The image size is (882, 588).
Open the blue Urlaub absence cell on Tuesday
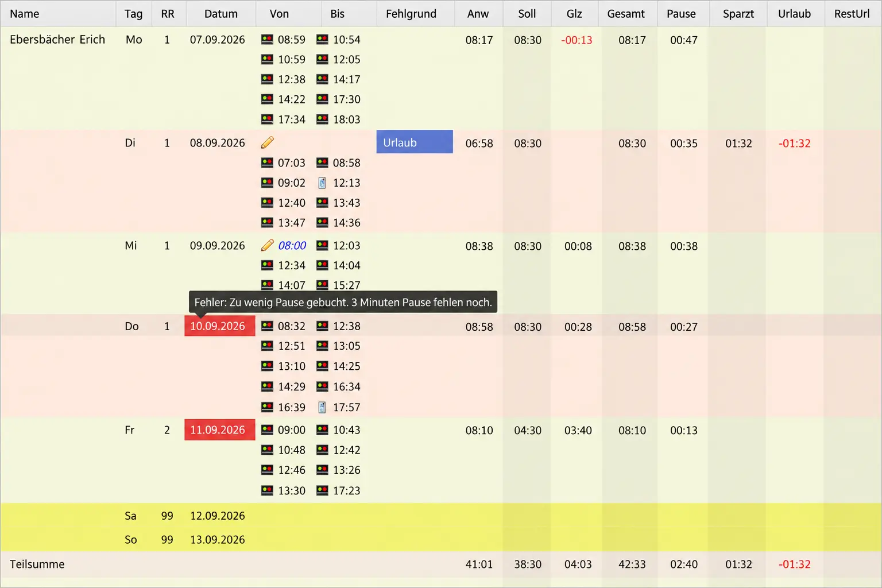(415, 142)
